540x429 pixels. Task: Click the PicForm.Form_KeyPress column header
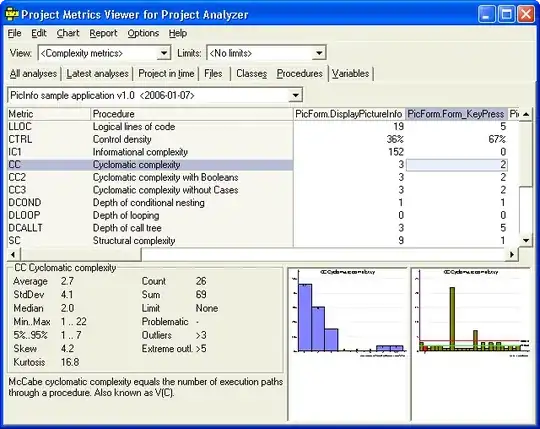pos(456,114)
